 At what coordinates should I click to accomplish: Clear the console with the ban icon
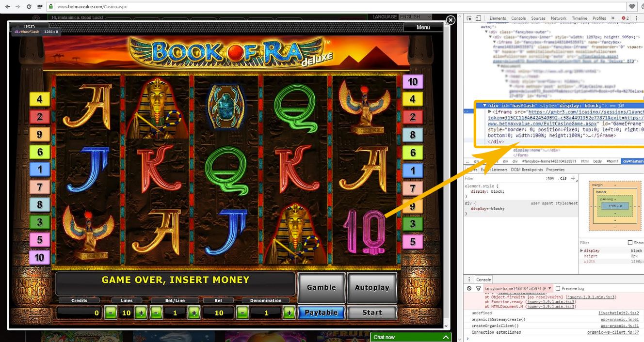[469, 288]
